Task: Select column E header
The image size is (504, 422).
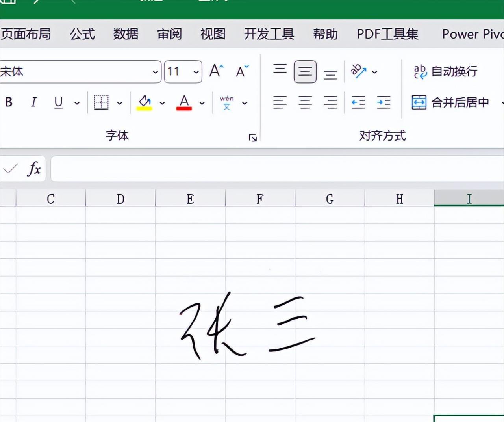Action: [x=190, y=198]
